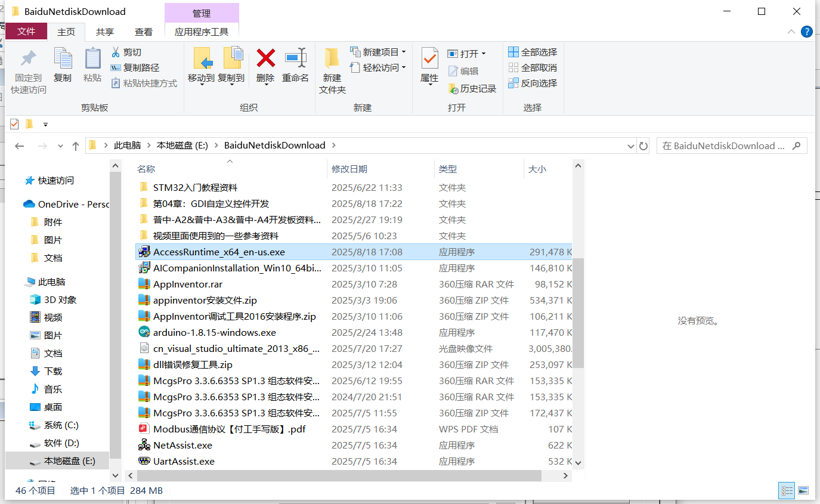Click 此电脑 in the address breadcrumb
This screenshot has width=820, height=504.
coord(127,146)
